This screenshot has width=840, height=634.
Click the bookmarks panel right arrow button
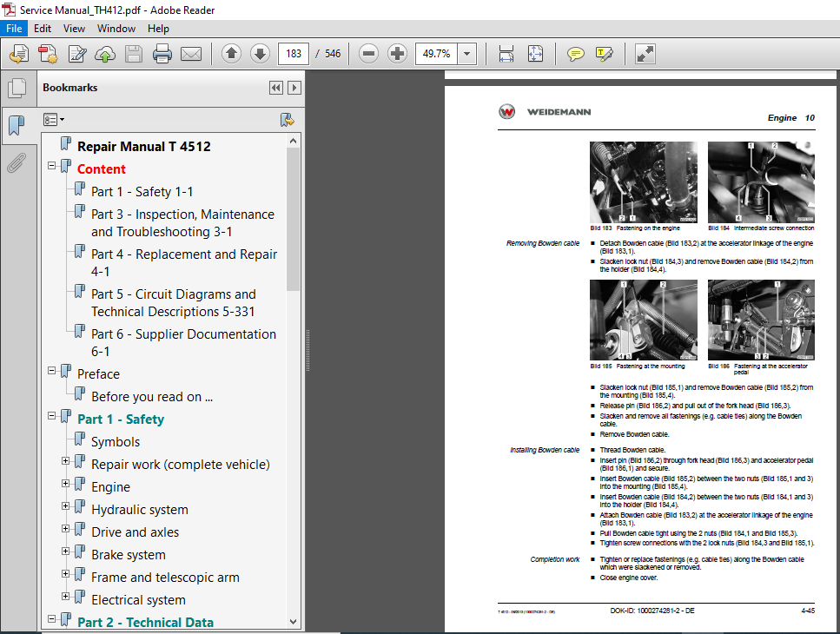(294, 88)
